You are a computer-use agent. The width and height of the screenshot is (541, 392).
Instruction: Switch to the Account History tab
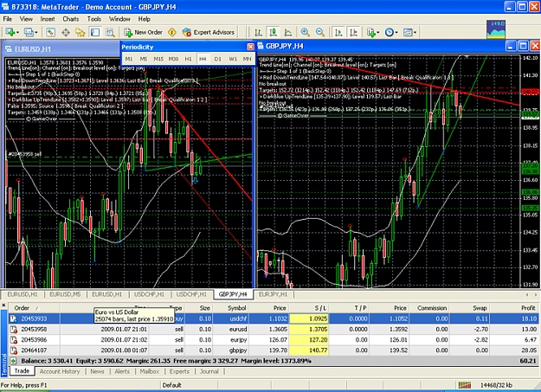click(60, 371)
